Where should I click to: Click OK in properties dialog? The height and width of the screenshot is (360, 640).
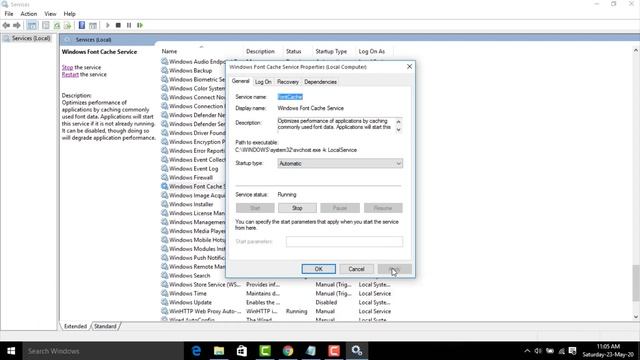[318, 269]
